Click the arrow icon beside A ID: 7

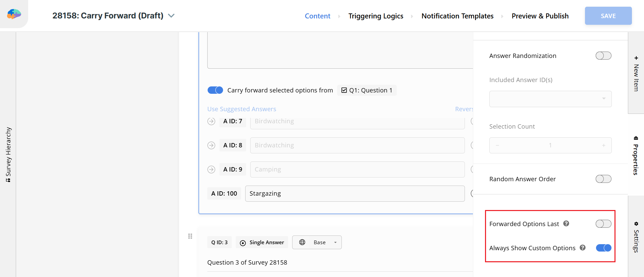pos(211,121)
